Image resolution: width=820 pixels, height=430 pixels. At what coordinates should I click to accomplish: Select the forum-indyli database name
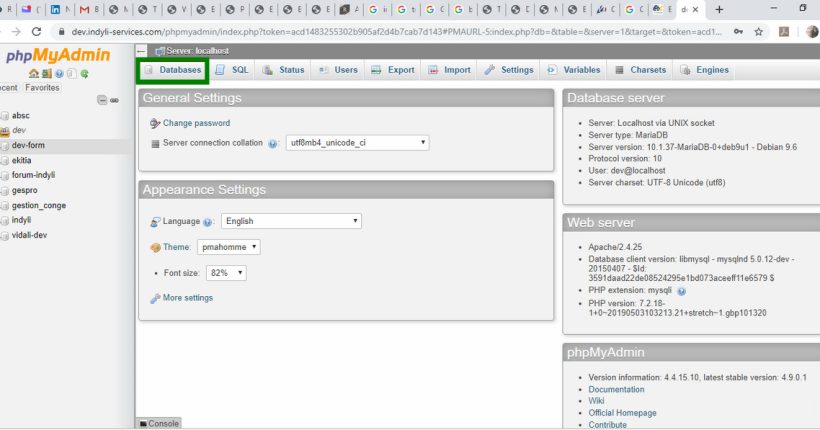[x=33, y=175]
